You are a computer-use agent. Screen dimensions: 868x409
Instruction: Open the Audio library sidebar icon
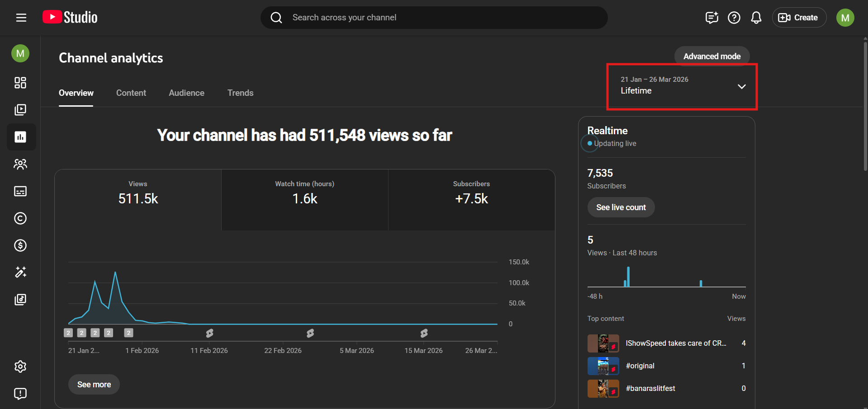pos(20,299)
